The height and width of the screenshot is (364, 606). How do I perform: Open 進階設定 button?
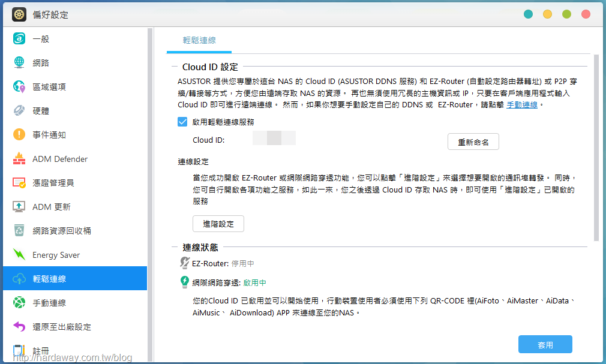(218, 224)
